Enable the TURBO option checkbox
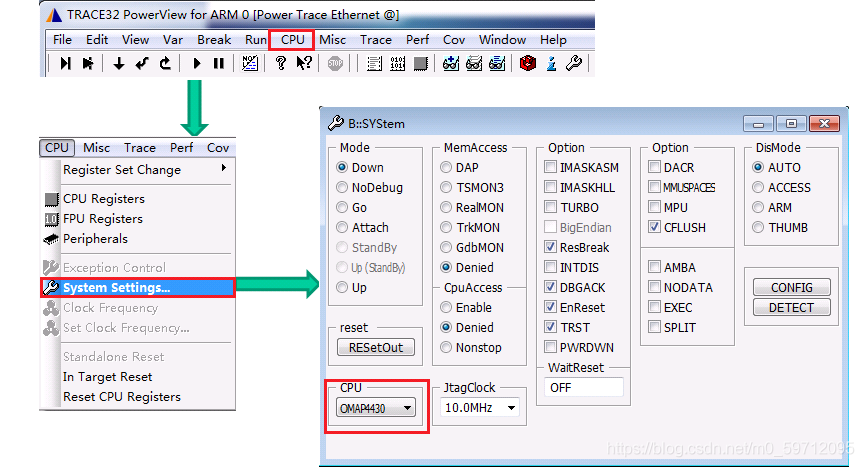The width and height of the screenshot is (864, 467). [x=550, y=207]
